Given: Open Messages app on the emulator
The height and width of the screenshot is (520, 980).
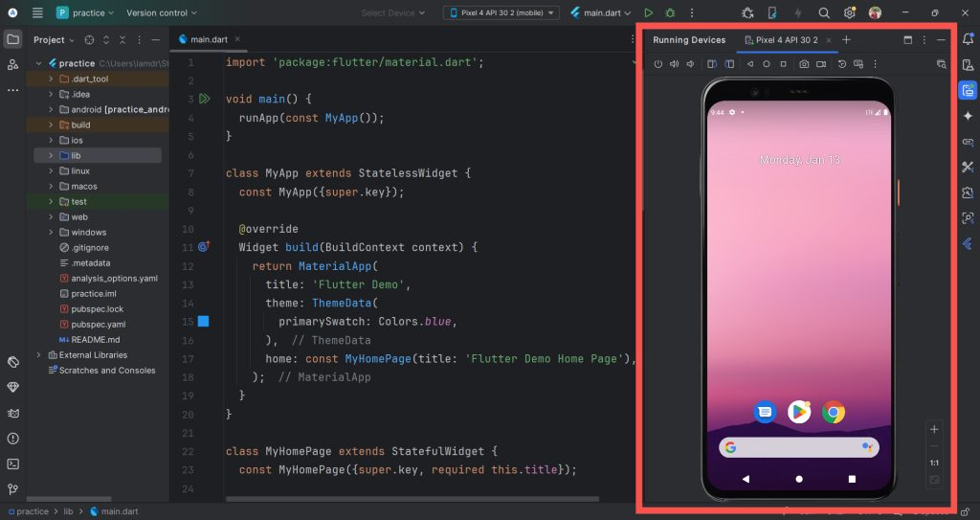Looking at the screenshot, I should (765, 413).
